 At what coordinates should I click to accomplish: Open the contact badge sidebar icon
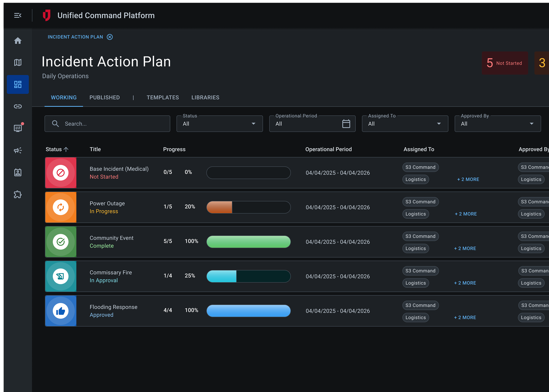[x=18, y=172]
